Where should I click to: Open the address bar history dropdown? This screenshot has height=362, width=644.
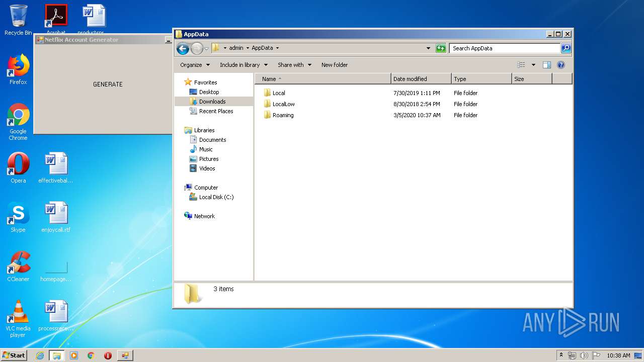428,48
